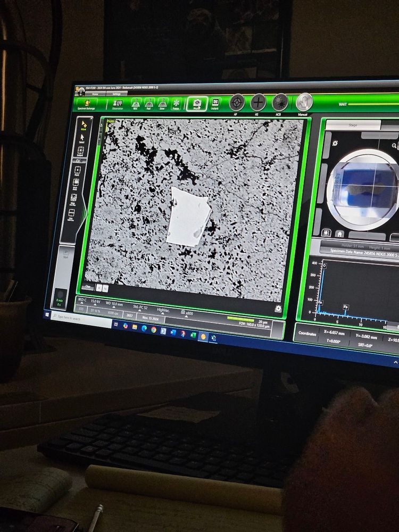Open Excel from taskbar
399x532 pixels.
(x=193, y=335)
